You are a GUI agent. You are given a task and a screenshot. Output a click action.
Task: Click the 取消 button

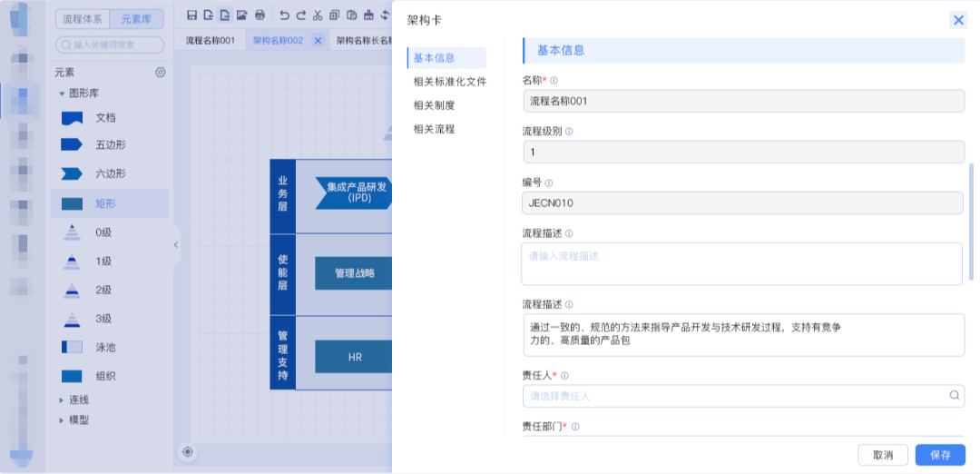pos(883,455)
